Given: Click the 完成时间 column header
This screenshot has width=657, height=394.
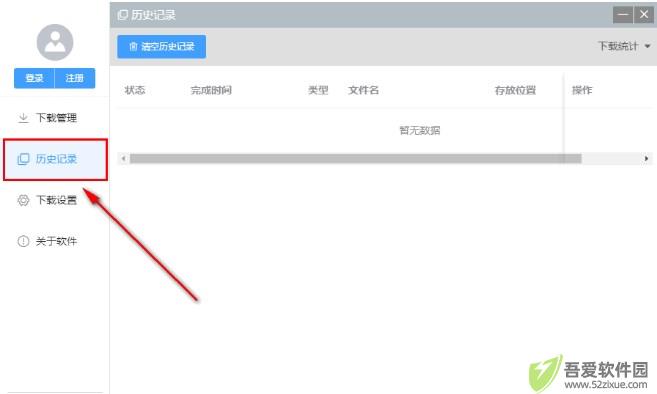Looking at the screenshot, I should [211, 90].
